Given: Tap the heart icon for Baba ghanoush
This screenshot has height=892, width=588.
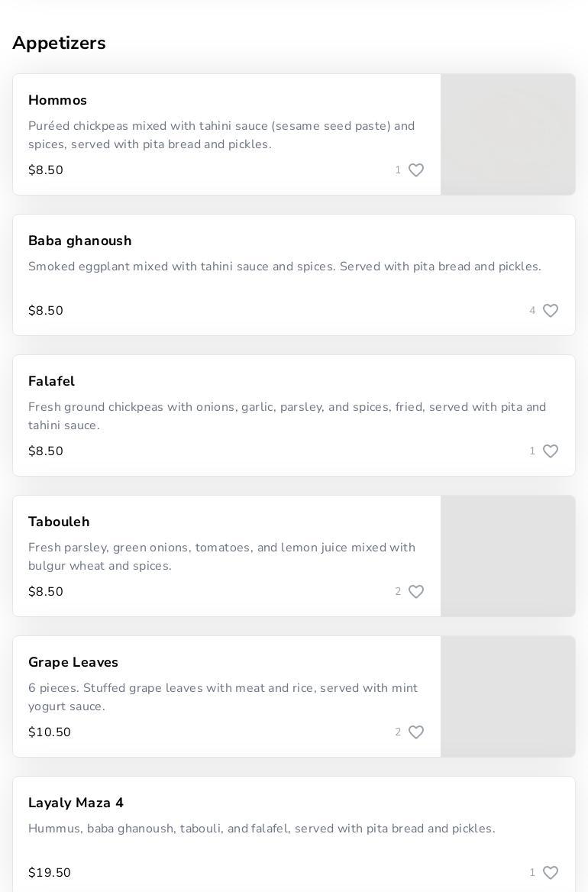Looking at the screenshot, I should pos(551,311).
